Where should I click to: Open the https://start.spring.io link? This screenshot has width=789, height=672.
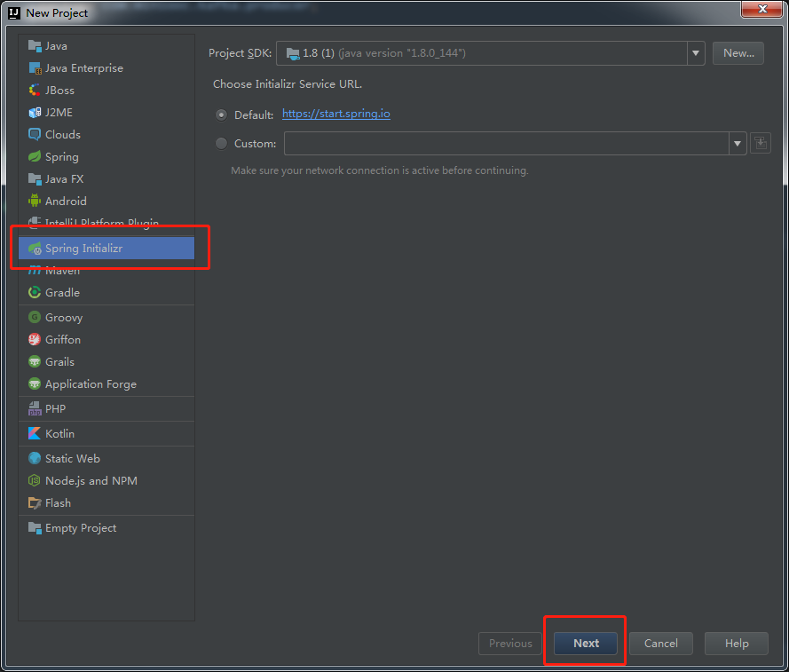[x=336, y=114]
